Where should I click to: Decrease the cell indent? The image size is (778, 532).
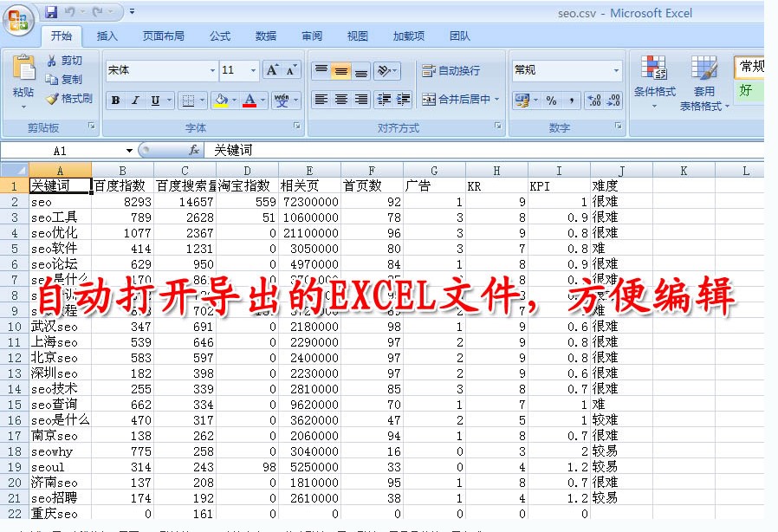click(x=384, y=100)
